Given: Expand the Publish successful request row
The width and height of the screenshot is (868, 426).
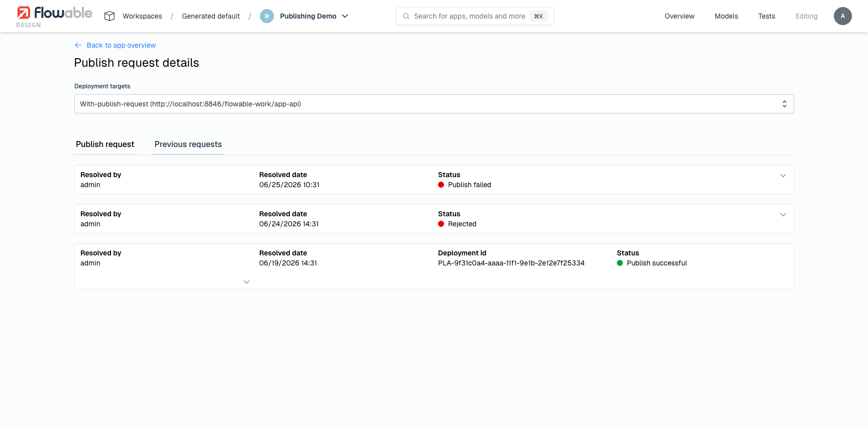Looking at the screenshot, I should pyautogui.click(x=247, y=282).
